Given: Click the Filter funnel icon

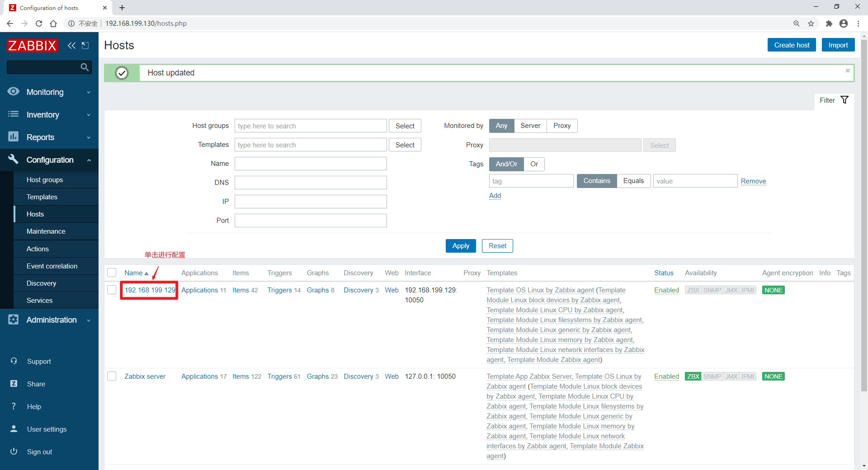Looking at the screenshot, I should click(x=844, y=100).
